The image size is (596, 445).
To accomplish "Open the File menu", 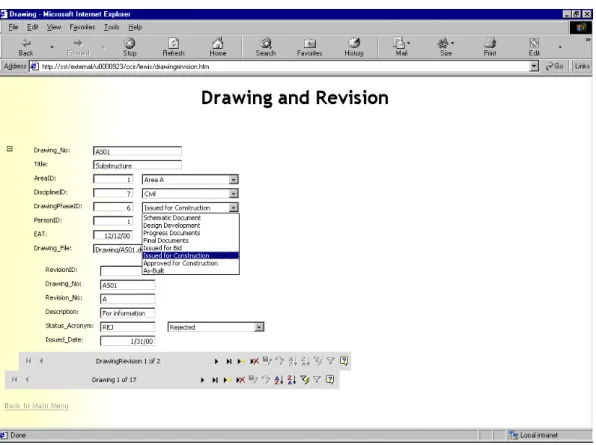I will 13,27.
